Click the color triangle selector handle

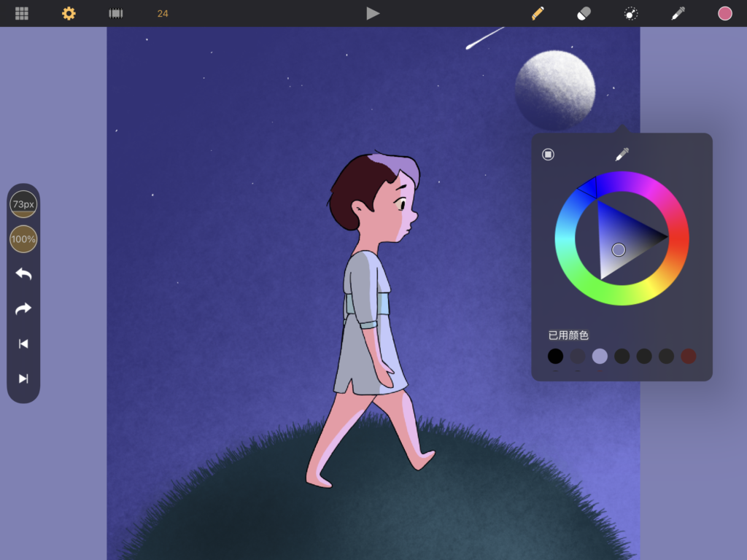click(x=619, y=249)
